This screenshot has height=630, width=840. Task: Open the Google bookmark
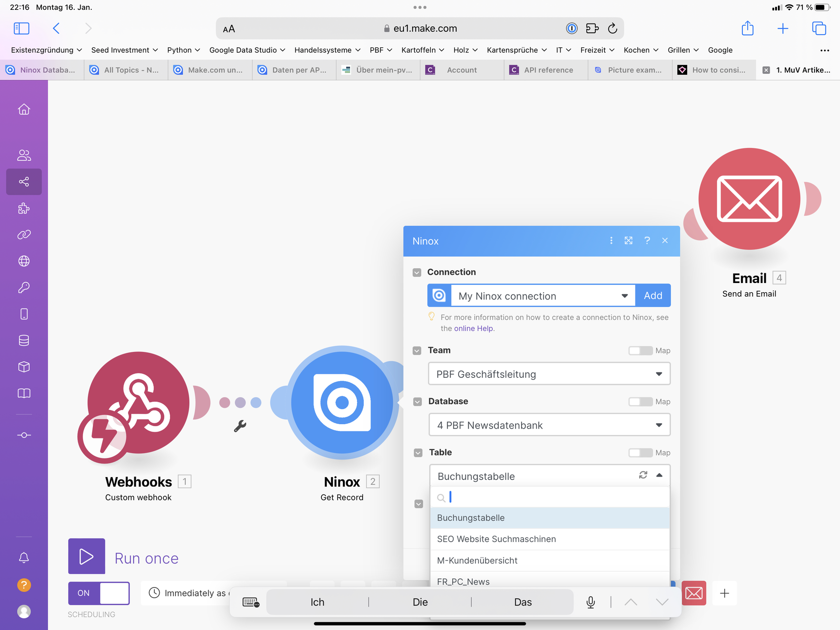tap(720, 50)
